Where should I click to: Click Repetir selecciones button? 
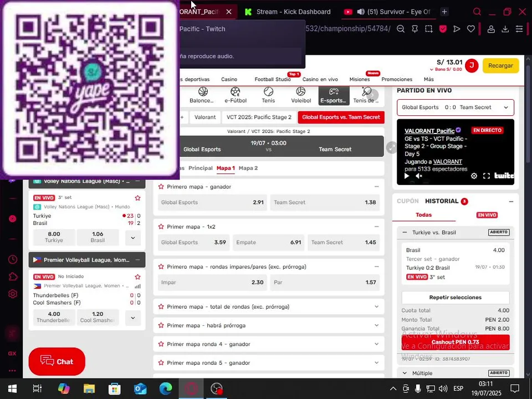click(x=456, y=298)
